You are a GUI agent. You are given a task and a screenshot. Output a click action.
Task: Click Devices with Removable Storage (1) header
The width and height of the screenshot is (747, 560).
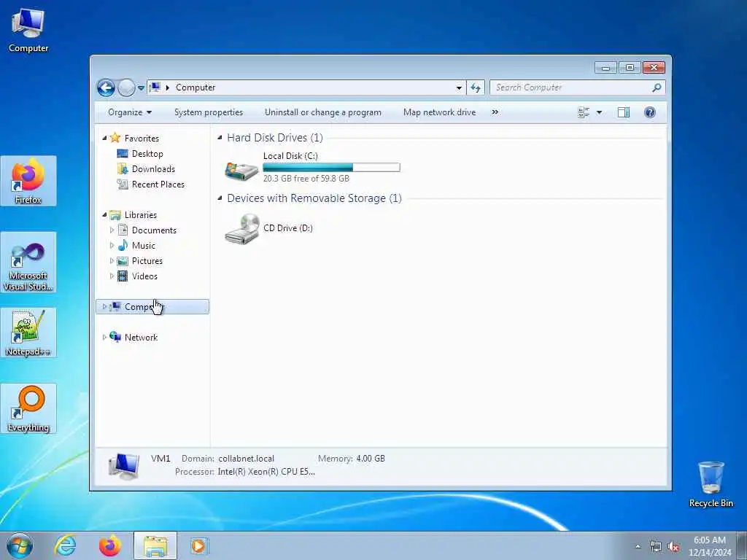tap(314, 198)
